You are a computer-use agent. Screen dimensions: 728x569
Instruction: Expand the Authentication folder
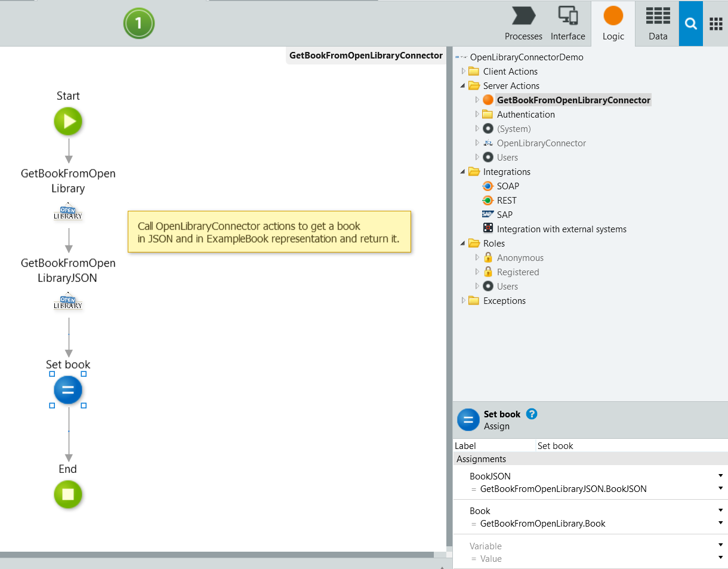[x=477, y=114]
